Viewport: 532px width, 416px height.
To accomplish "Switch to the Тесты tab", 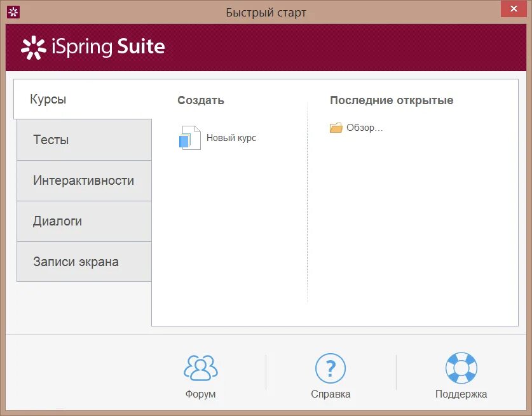I will click(x=84, y=140).
